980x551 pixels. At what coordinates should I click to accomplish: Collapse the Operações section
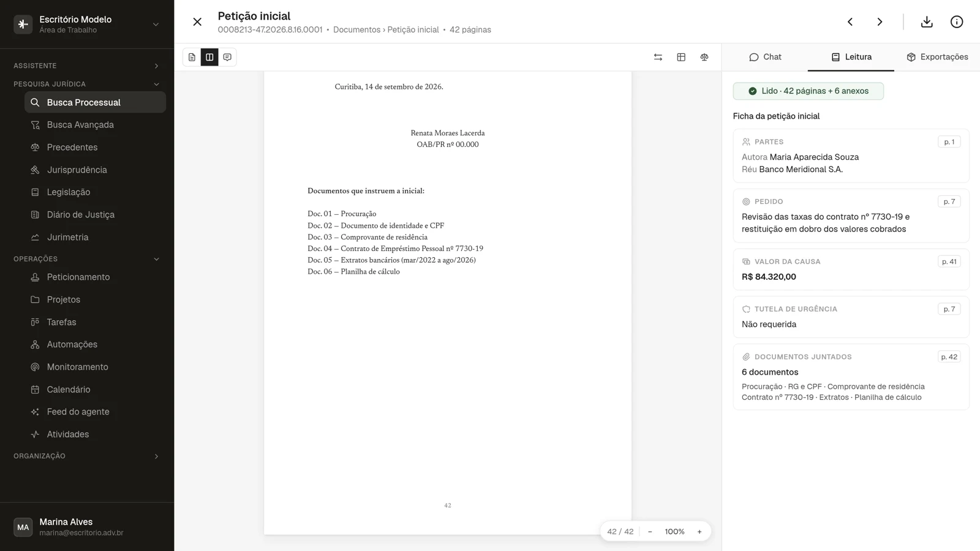(x=86, y=259)
